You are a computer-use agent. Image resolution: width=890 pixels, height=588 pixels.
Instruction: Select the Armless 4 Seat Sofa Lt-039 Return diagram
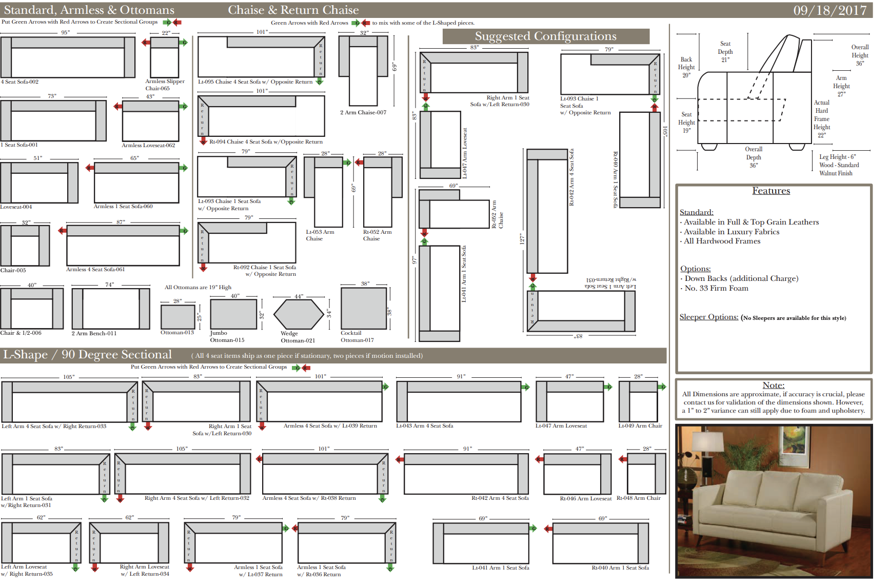click(320, 401)
